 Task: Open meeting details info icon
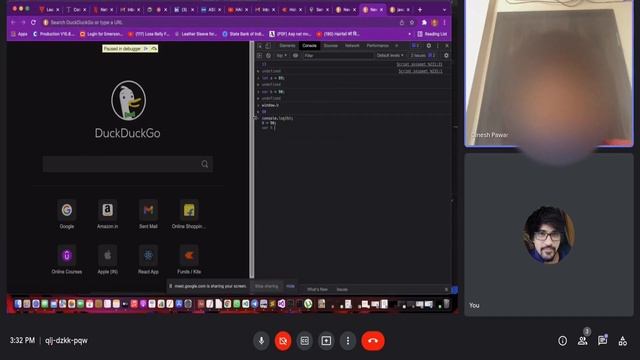click(x=562, y=341)
